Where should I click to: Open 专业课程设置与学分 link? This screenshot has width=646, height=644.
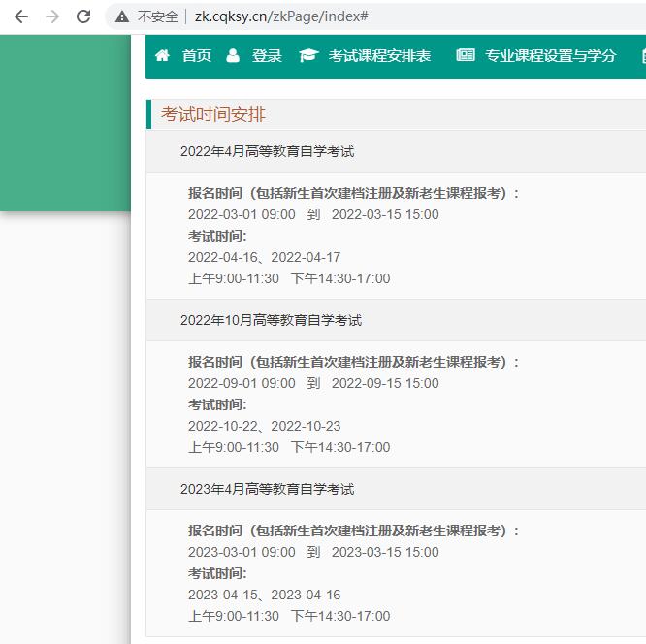551,55
